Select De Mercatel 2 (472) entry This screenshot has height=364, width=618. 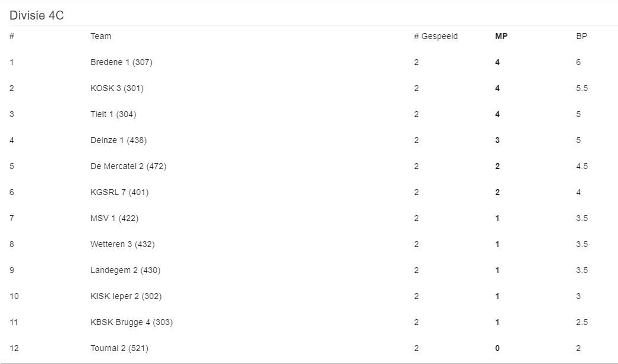(x=128, y=166)
